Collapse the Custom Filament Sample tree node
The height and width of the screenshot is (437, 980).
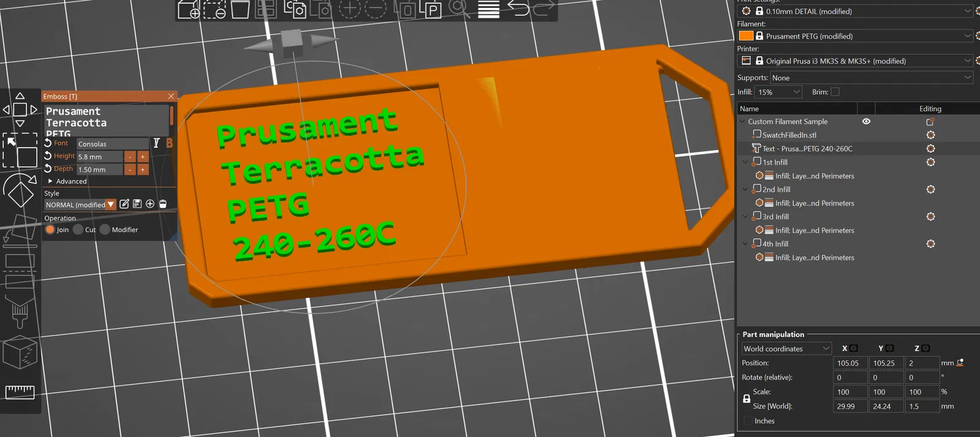click(x=742, y=121)
